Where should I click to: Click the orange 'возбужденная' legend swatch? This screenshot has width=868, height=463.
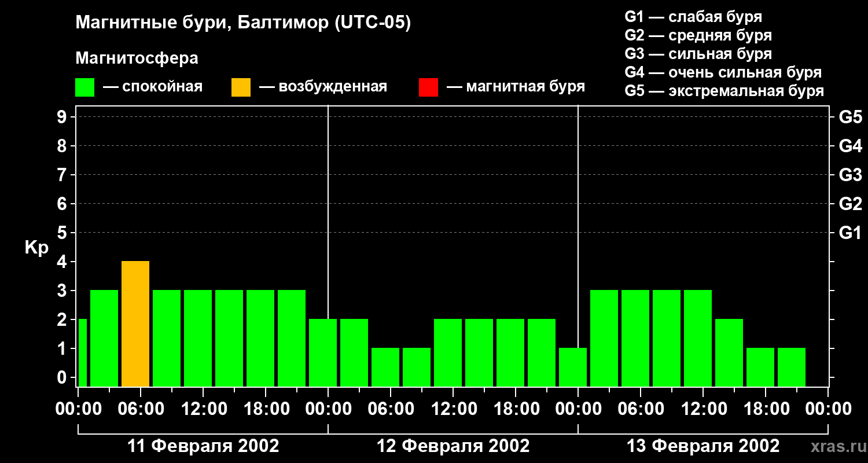(241, 87)
